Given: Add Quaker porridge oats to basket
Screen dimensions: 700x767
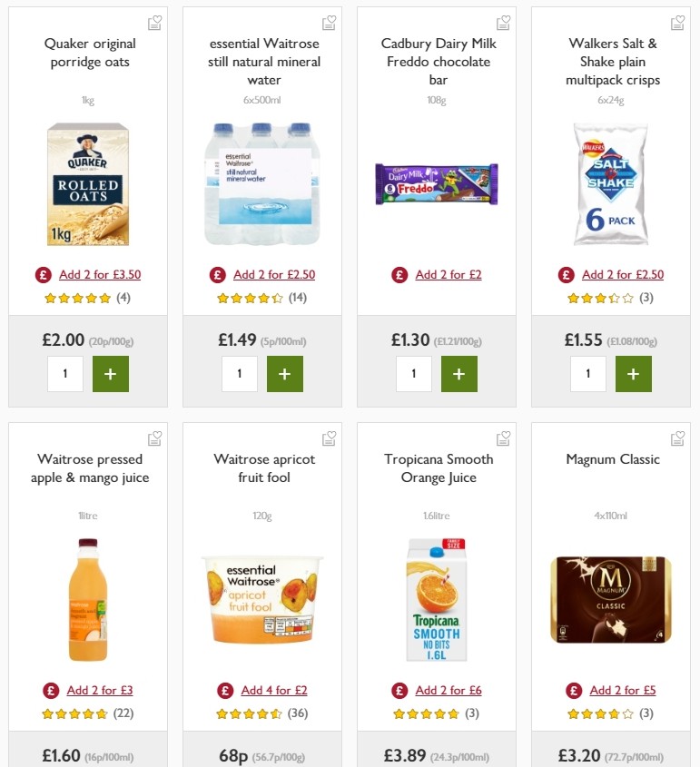Looking at the screenshot, I should [111, 373].
